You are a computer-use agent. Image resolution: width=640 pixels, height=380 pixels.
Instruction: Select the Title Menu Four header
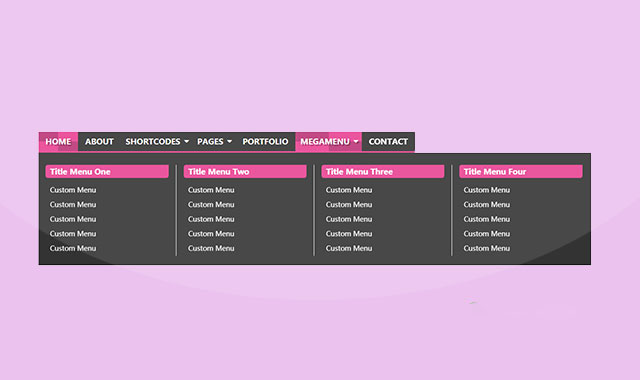[521, 171]
